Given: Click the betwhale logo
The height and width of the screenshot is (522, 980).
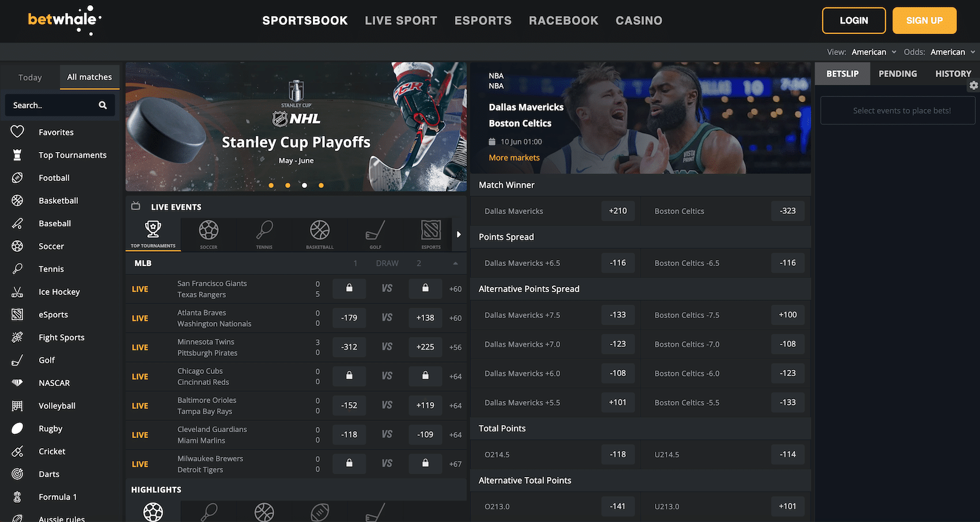Looking at the screenshot, I should pos(65,20).
